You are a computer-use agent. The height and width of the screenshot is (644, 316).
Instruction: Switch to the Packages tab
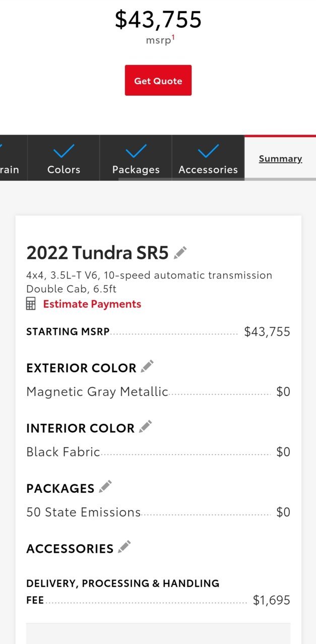136,158
